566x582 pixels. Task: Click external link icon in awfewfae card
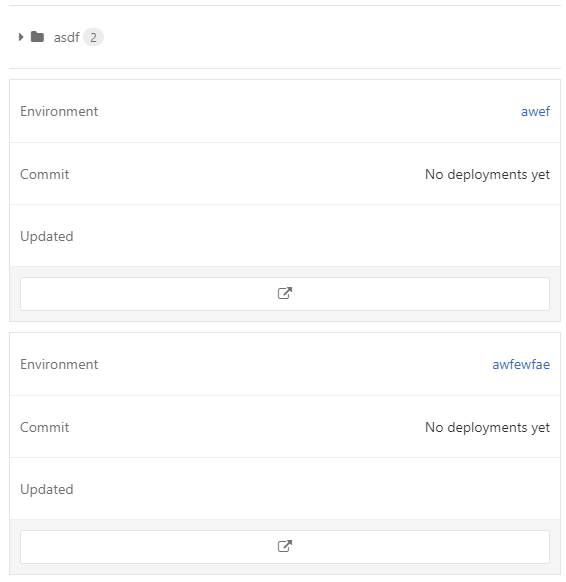click(285, 547)
